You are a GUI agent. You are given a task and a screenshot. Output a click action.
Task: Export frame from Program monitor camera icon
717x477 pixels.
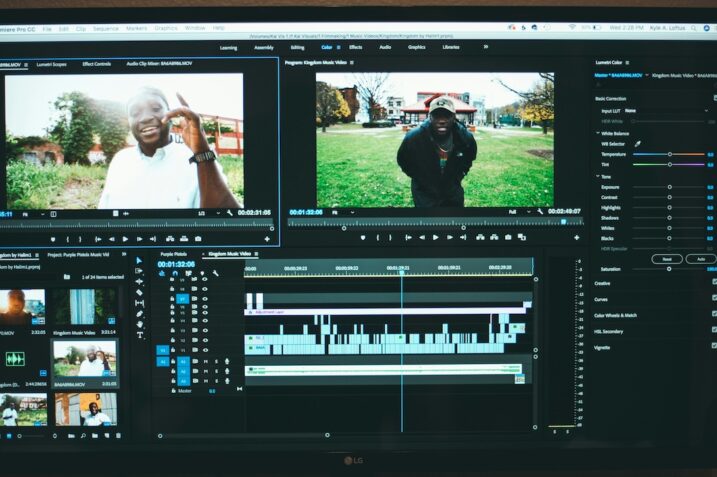(508, 237)
